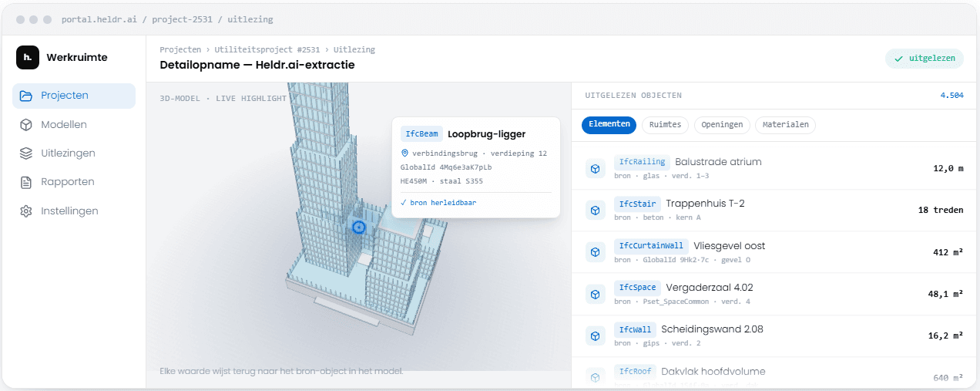Click the 18 treden value
The width and height of the screenshot is (980, 391).
[x=941, y=210]
